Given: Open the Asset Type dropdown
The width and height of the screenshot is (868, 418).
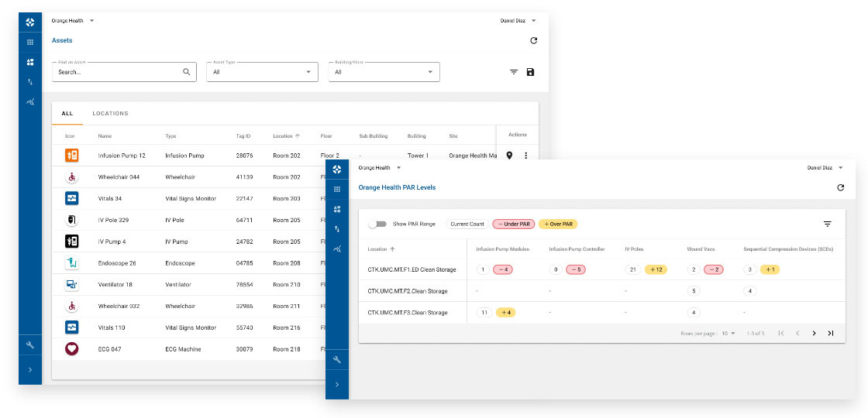Looking at the screenshot, I should 263,72.
